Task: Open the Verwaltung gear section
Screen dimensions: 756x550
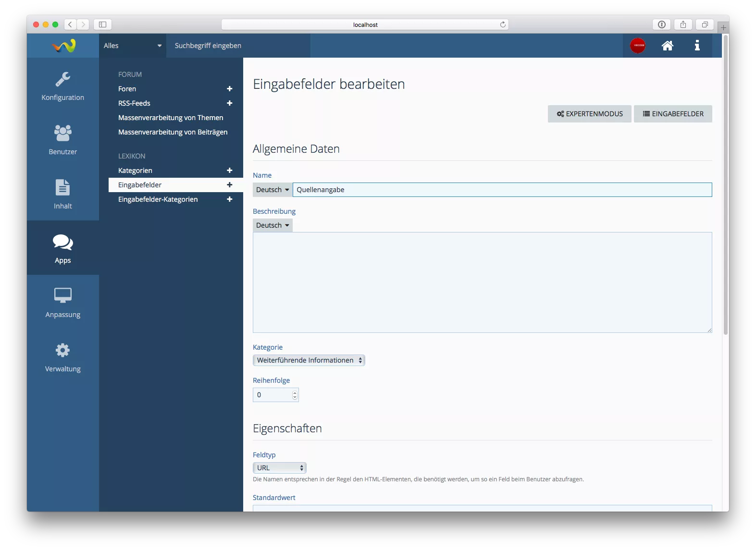Action: [x=62, y=357]
